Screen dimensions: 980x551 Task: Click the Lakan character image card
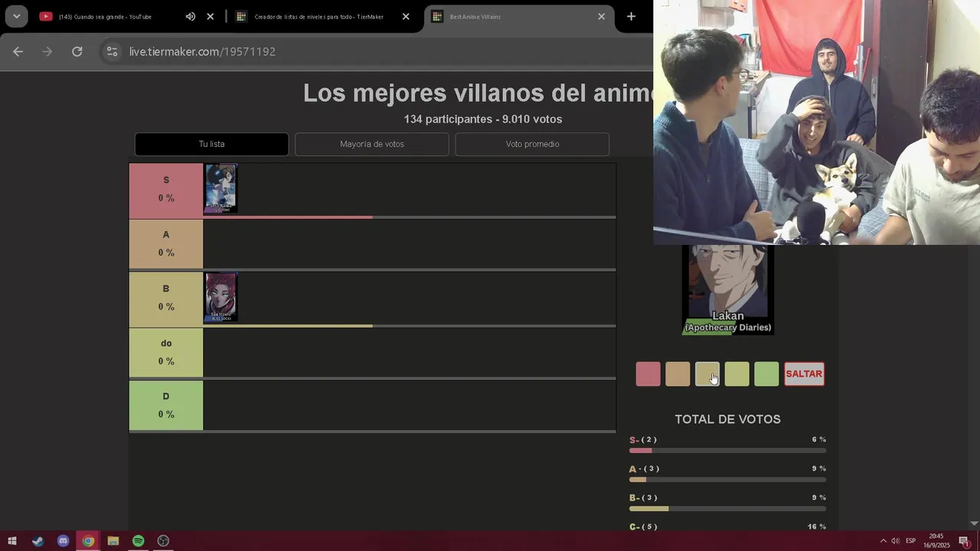pyautogui.click(x=727, y=289)
